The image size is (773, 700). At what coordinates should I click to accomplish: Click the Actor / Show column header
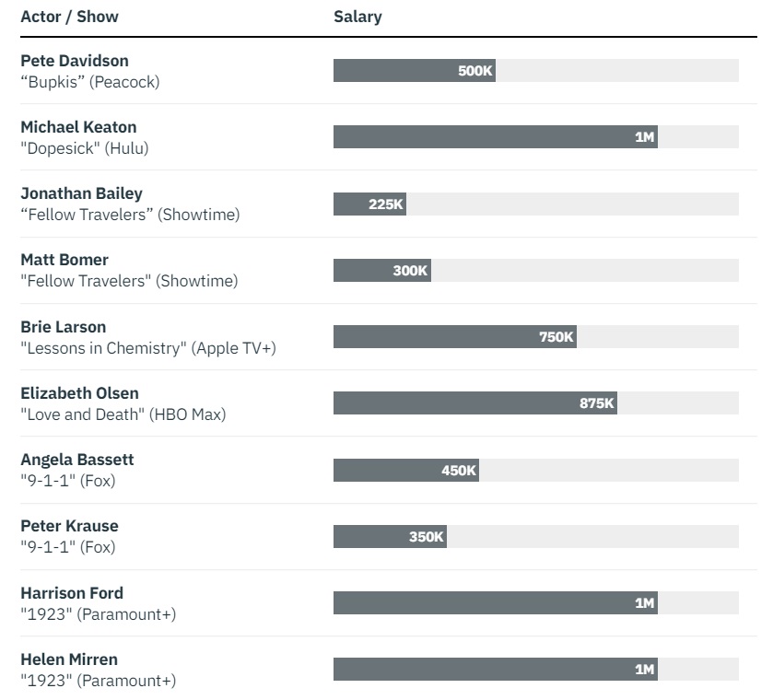(x=69, y=17)
